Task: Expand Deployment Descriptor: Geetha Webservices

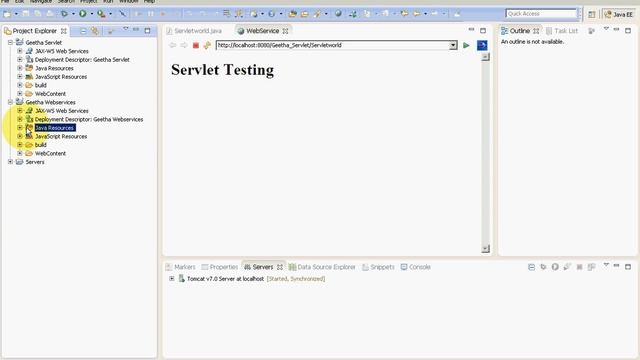Action: [20, 119]
